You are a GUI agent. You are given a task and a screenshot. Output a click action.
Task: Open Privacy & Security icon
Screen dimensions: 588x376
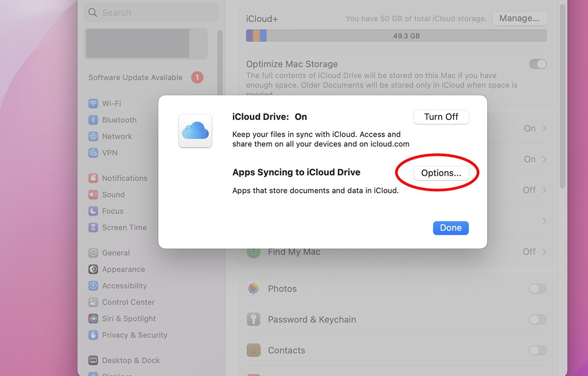tap(93, 335)
